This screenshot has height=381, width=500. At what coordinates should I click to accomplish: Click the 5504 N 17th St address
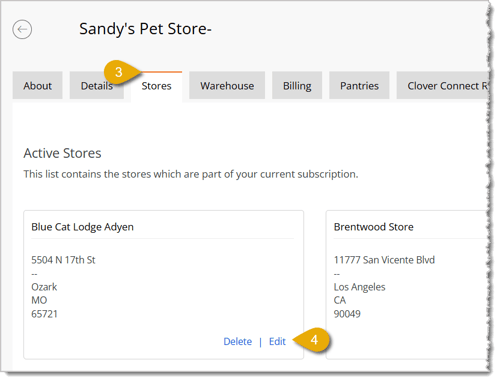(x=63, y=260)
